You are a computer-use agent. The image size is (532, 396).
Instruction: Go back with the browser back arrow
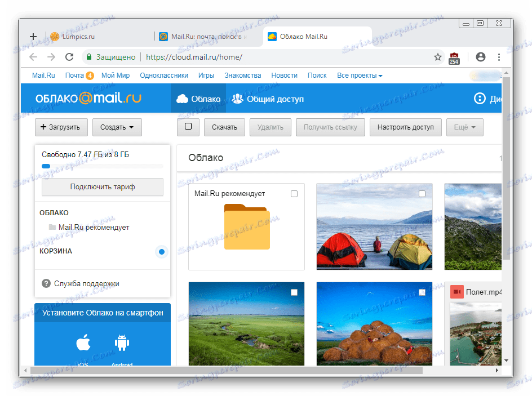point(33,57)
